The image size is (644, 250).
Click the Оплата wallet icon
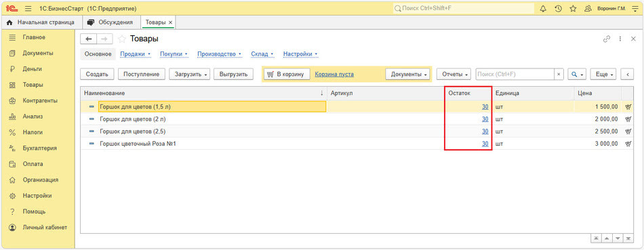click(x=12, y=164)
